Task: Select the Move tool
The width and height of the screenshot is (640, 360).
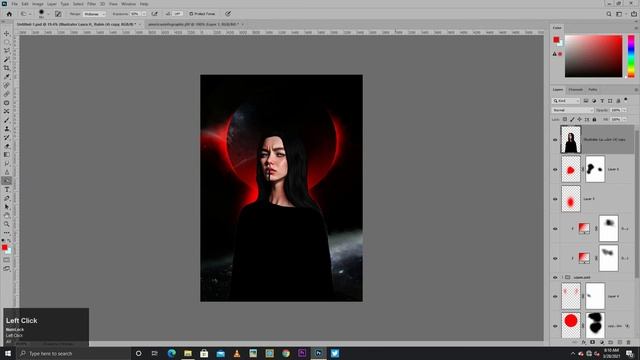Action: (x=7, y=33)
